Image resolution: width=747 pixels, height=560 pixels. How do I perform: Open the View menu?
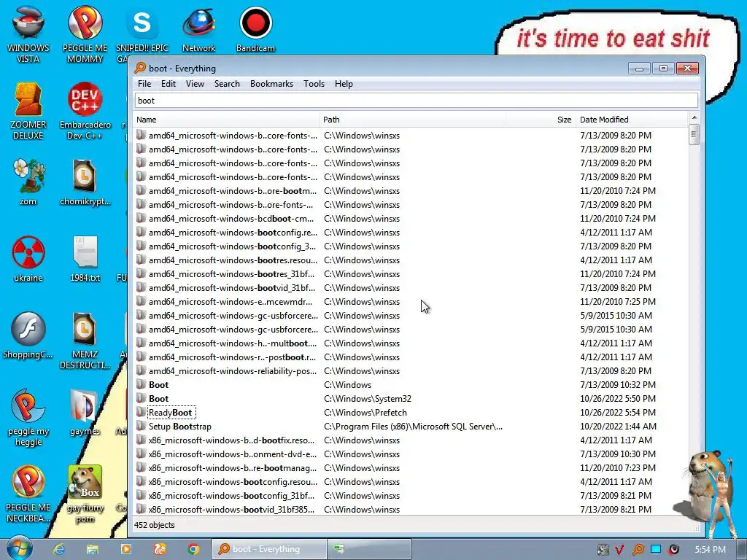[x=195, y=84]
